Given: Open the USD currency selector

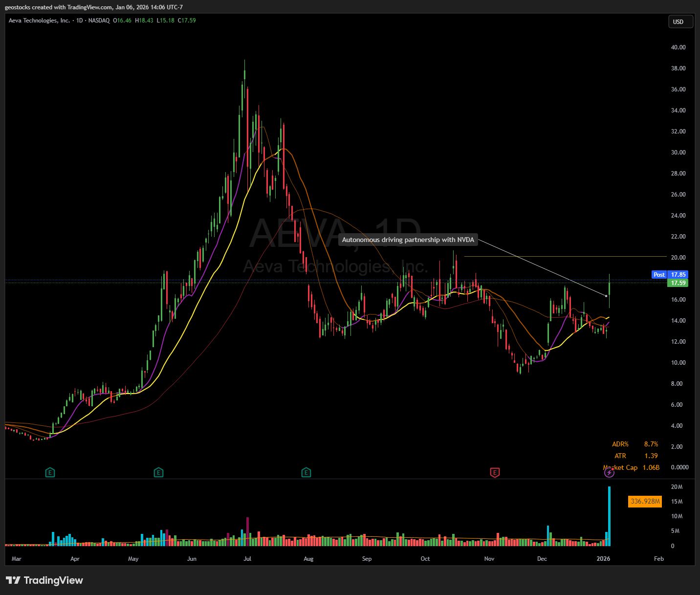Looking at the screenshot, I should click(680, 22).
